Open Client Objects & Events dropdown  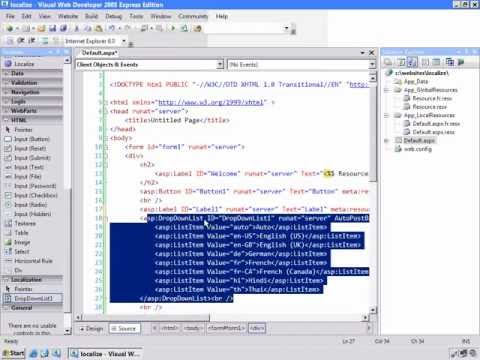pos(220,64)
